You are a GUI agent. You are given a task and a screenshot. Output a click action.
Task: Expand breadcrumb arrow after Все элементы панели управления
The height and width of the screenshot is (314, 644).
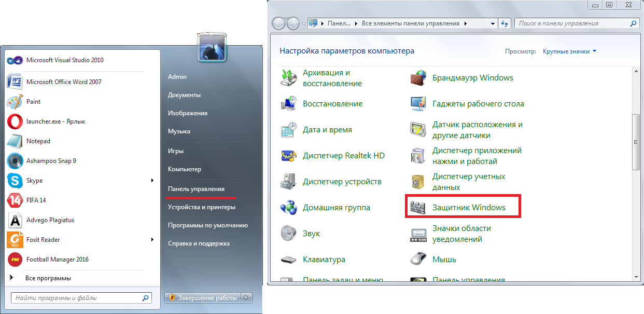tap(466, 23)
